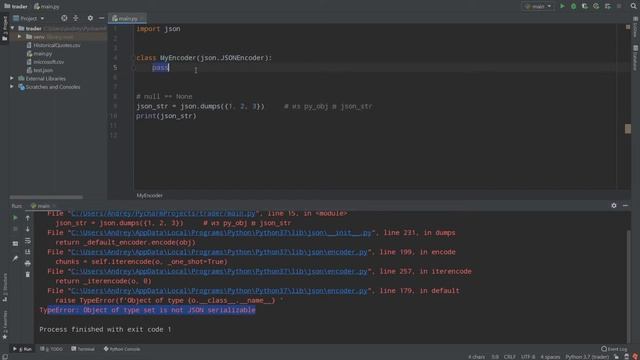Print run output with printer icon
The height and width of the screenshot is (360, 640).
[x=28, y=264]
